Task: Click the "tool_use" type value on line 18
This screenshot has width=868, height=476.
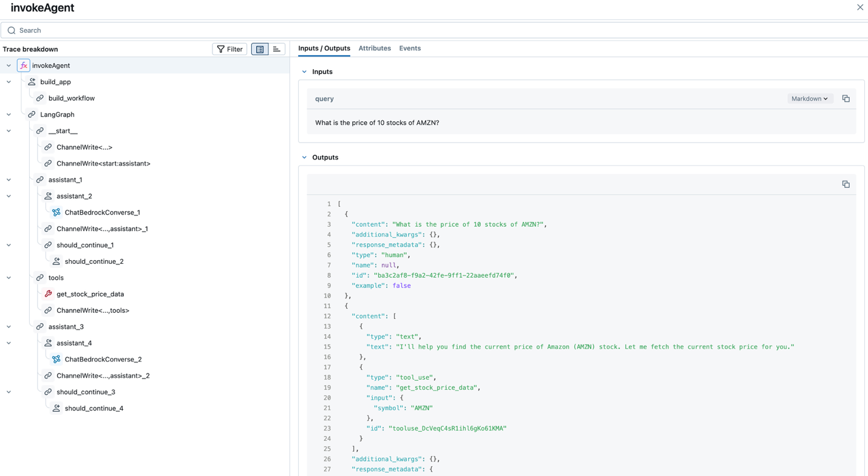Action: click(416, 377)
